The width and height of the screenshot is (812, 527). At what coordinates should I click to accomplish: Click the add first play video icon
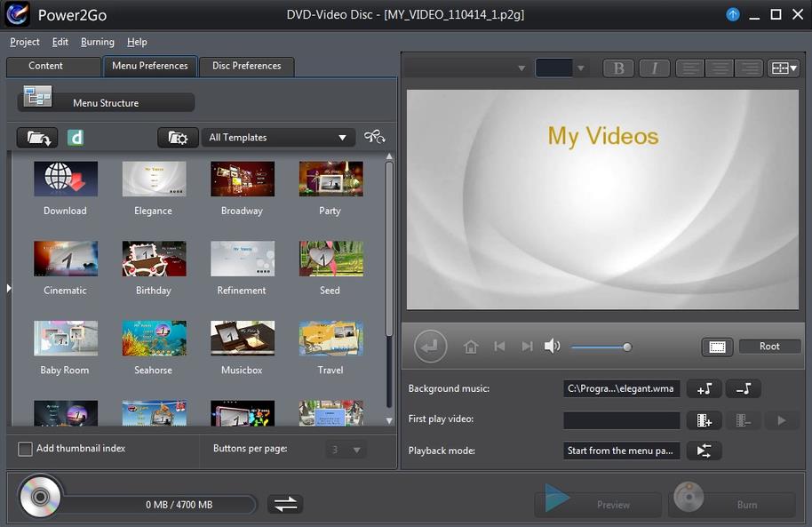coord(704,420)
